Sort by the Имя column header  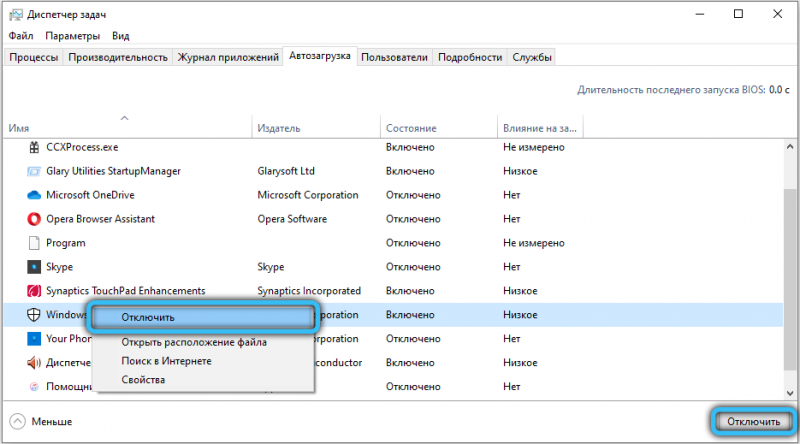tap(128, 128)
